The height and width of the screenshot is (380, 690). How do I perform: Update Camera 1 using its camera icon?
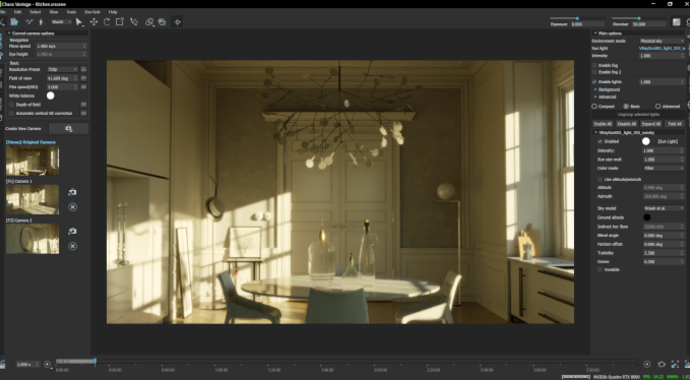click(73, 192)
